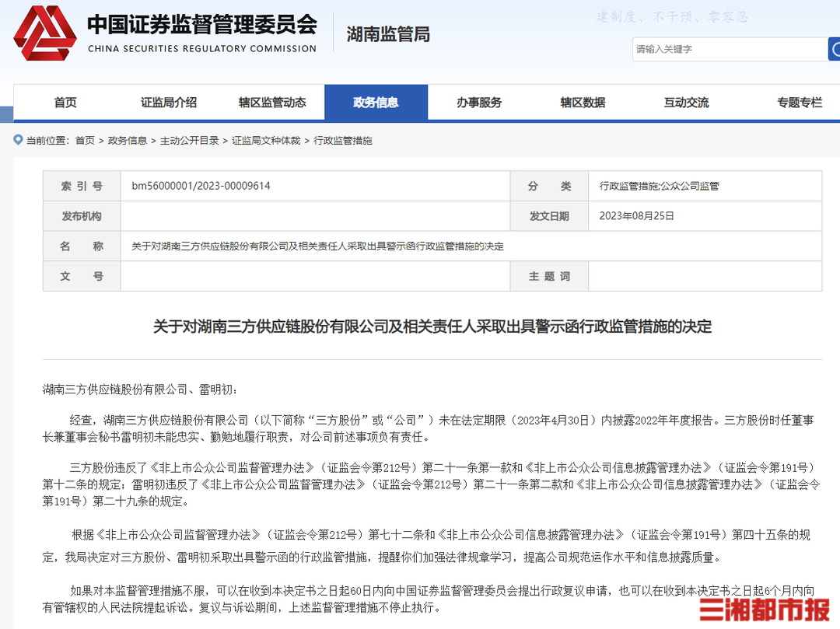Switch to 辖区监管动态 tab

(272, 103)
